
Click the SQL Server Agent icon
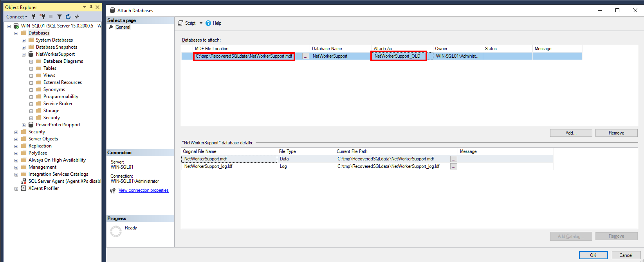[x=23, y=181]
